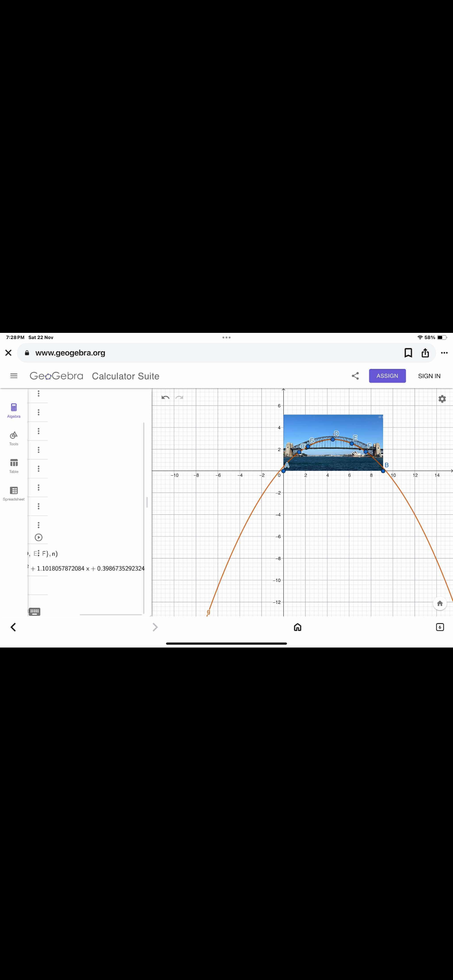Image resolution: width=453 pixels, height=980 pixels.
Task: Open the Spreadsheet view tab
Action: click(14, 493)
